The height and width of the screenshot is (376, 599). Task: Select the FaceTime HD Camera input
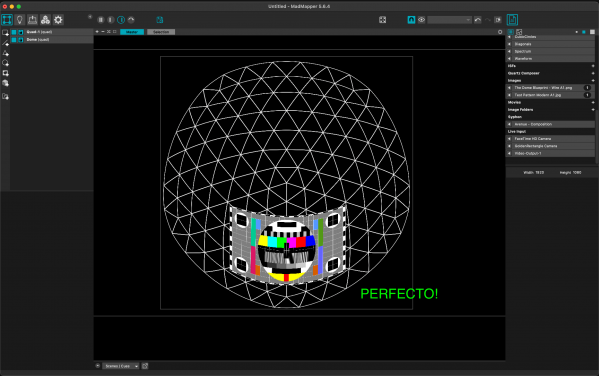click(x=550, y=139)
